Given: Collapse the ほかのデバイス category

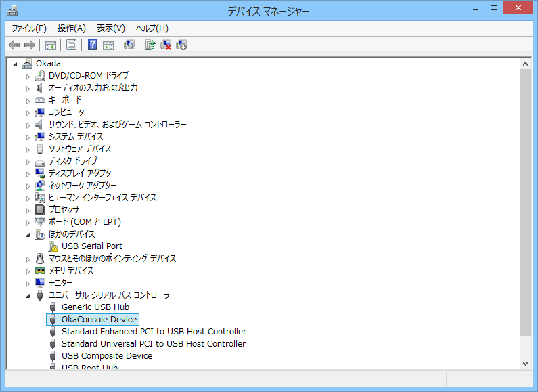Looking at the screenshot, I should coord(28,235).
